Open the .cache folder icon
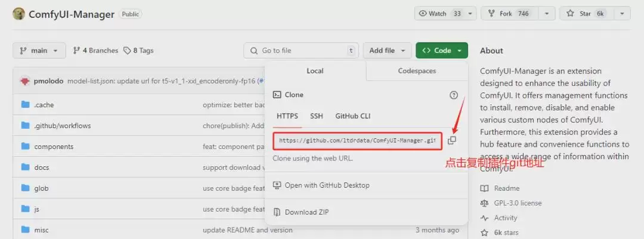The image size is (644, 239). [26, 104]
